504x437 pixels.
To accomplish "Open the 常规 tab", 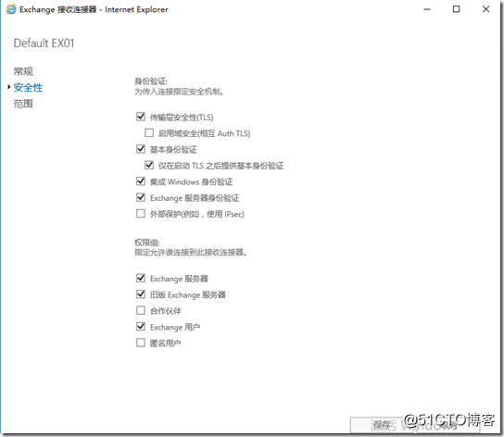I will click(x=23, y=71).
